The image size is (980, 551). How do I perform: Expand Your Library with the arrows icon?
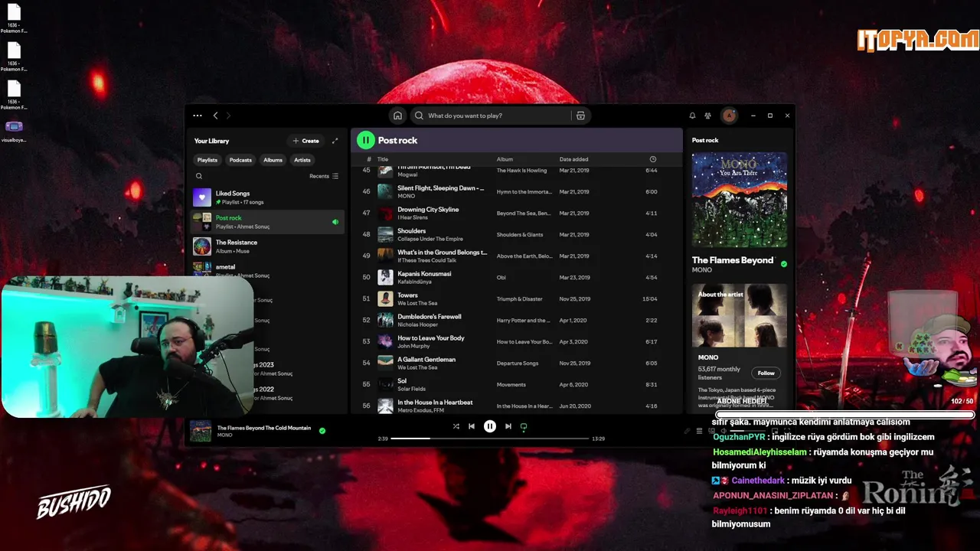(335, 141)
